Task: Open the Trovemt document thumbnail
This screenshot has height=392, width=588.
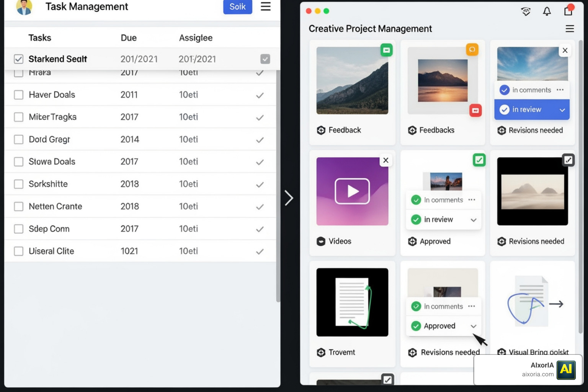Action: [352, 302]
